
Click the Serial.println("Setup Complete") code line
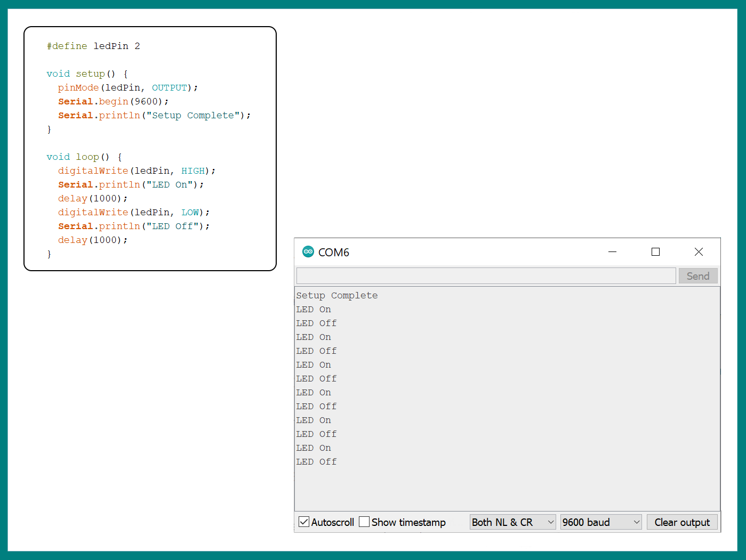point(155,116)
